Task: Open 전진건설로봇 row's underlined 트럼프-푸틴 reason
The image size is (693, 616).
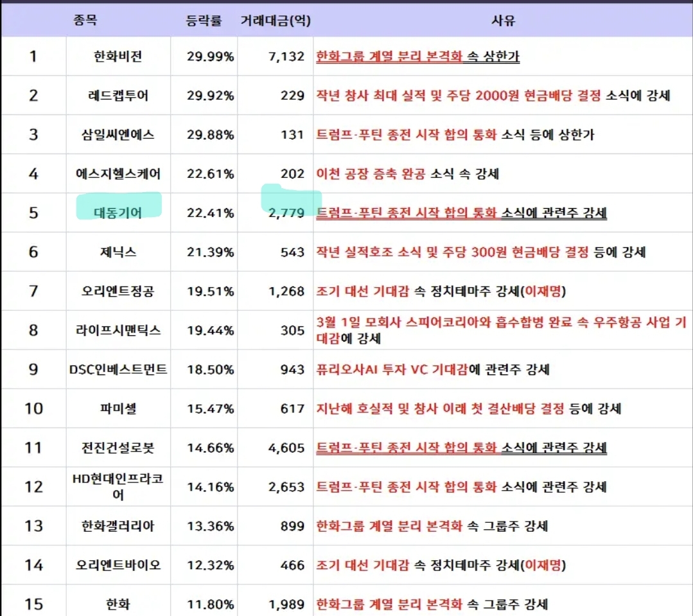Action: (x=461, y=448)
